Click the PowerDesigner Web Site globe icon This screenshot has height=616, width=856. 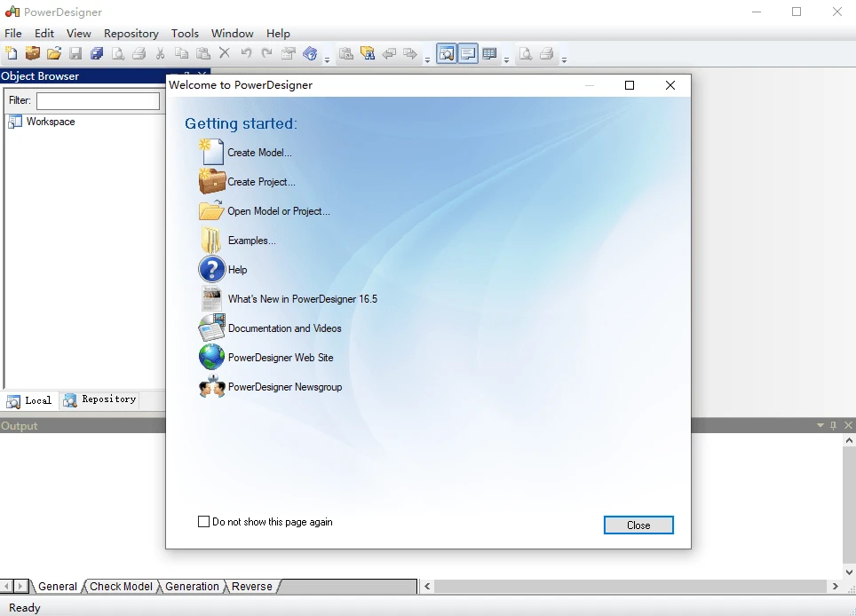click(x=212, y=357)
